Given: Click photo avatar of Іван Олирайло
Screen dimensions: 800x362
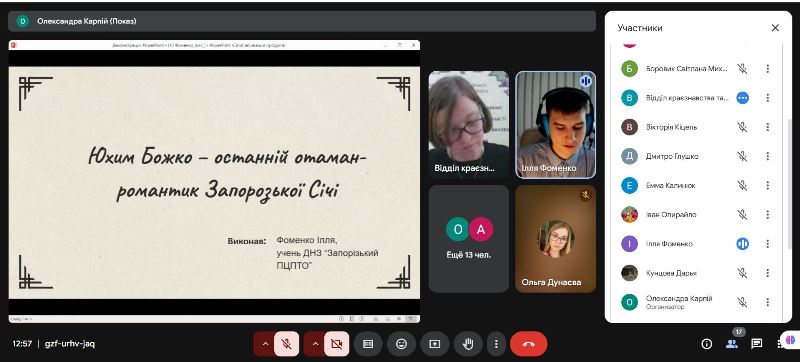Looking at the screenshot, I should click(630, 215).
